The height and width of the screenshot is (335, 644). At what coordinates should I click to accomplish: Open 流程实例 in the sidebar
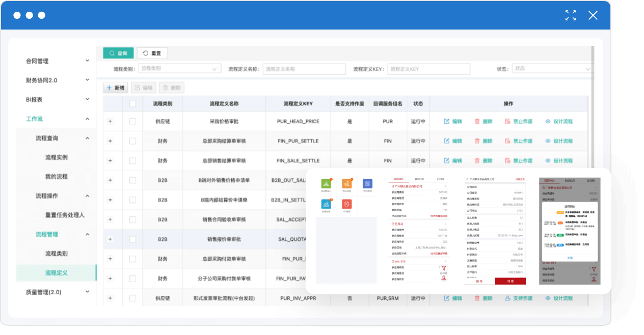point(56,157)
